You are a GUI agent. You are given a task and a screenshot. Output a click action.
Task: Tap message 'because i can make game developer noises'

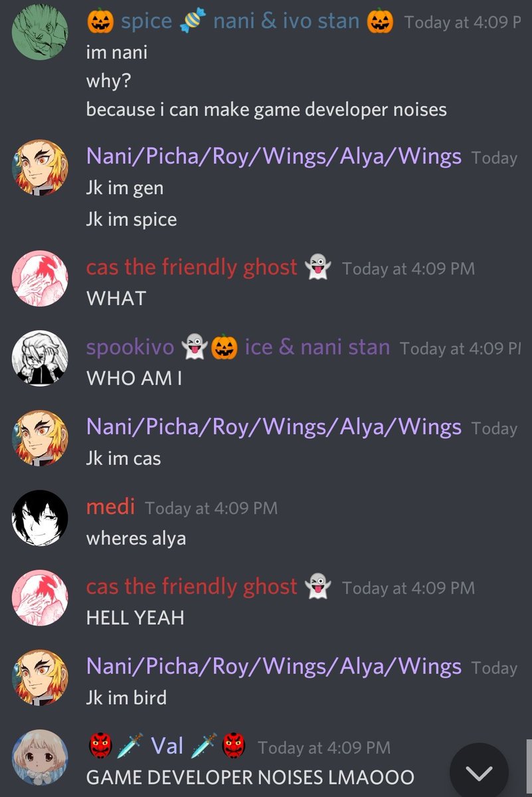(x=266, y=109)
